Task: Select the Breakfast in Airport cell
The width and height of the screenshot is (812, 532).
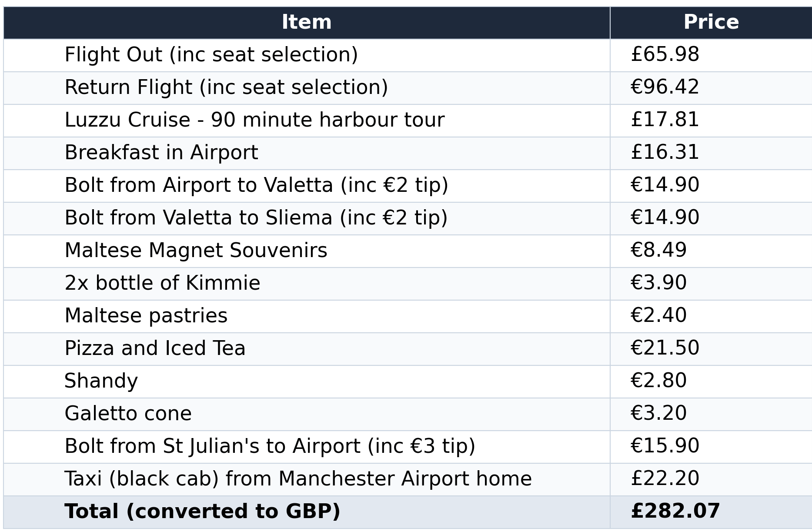Action: point(307,153)
